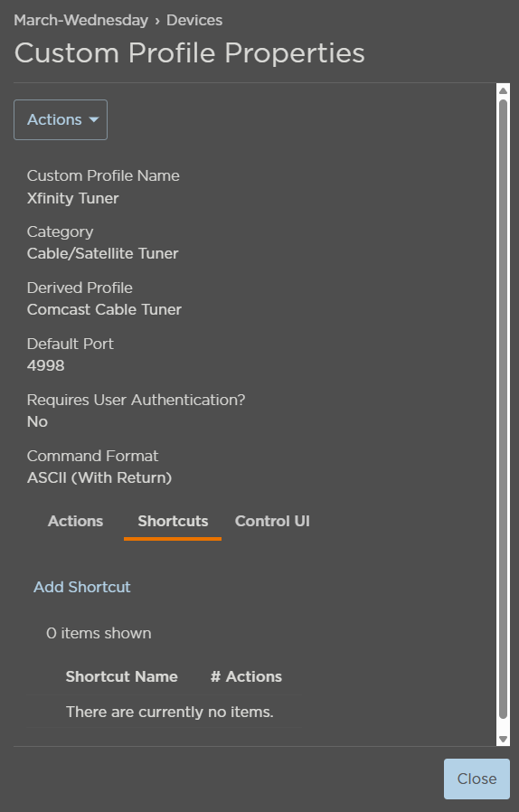Select the Comcast Cable Tuner value
Viewport: 519px width, 812px height.
[x=104, y=309]
